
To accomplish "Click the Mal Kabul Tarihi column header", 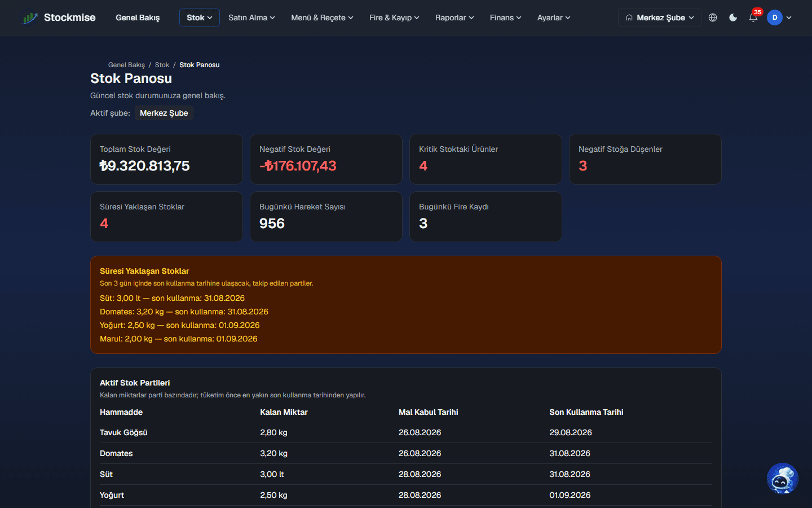I will point(428,412).
